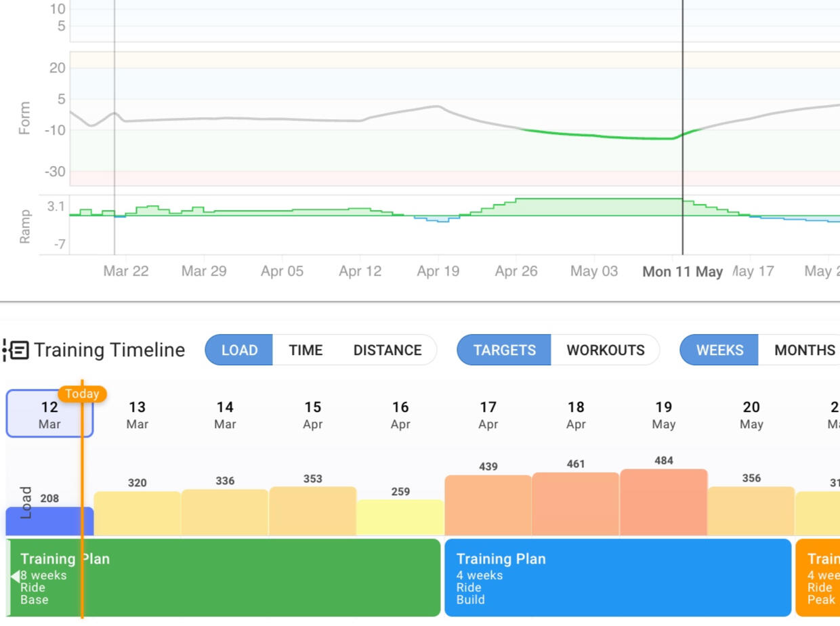Select the WORKOUTS tab
Screen dimensions: 840x626
(x=605, y=350)
